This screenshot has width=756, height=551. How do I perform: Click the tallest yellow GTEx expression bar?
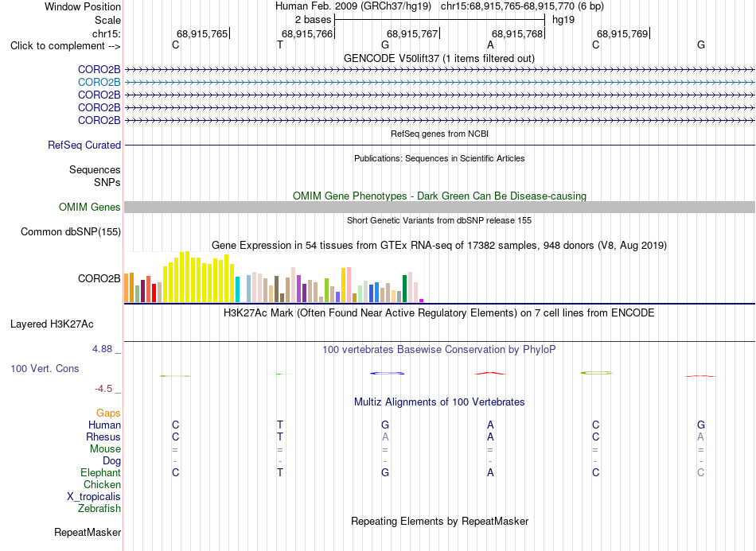(x=188, y=277)
